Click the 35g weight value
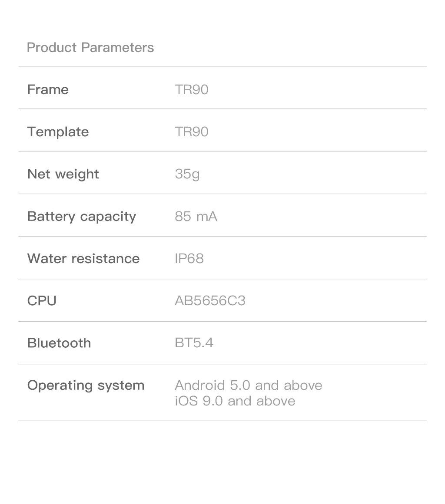This screenshot has width=445, height=504. tap(187, 174)
